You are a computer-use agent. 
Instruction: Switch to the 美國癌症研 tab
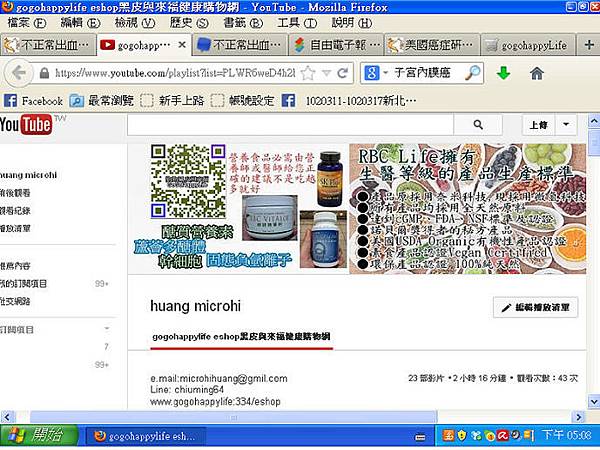(x=432, y=45)
